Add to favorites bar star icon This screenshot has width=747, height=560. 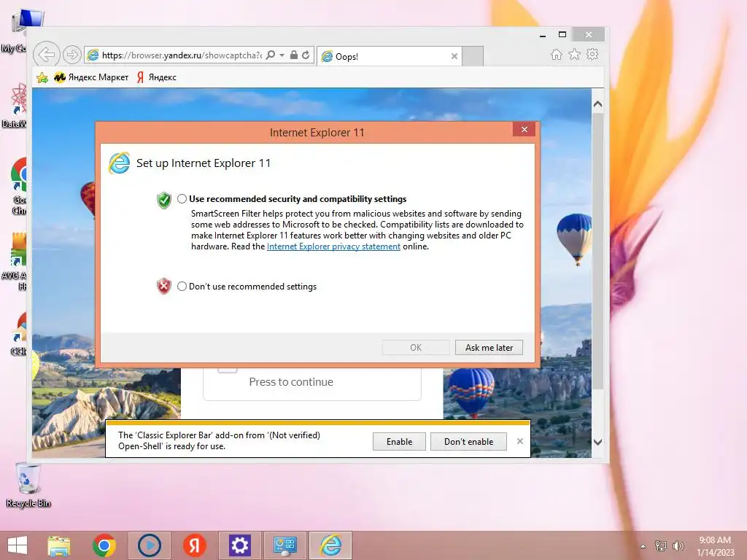coord(42,77)
